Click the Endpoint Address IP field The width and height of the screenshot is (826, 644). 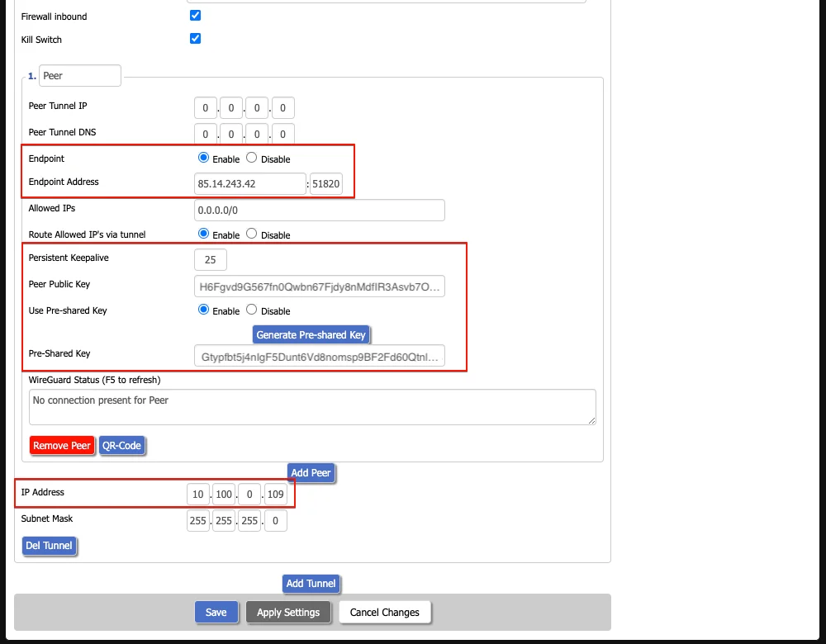(x=249, y=183)
